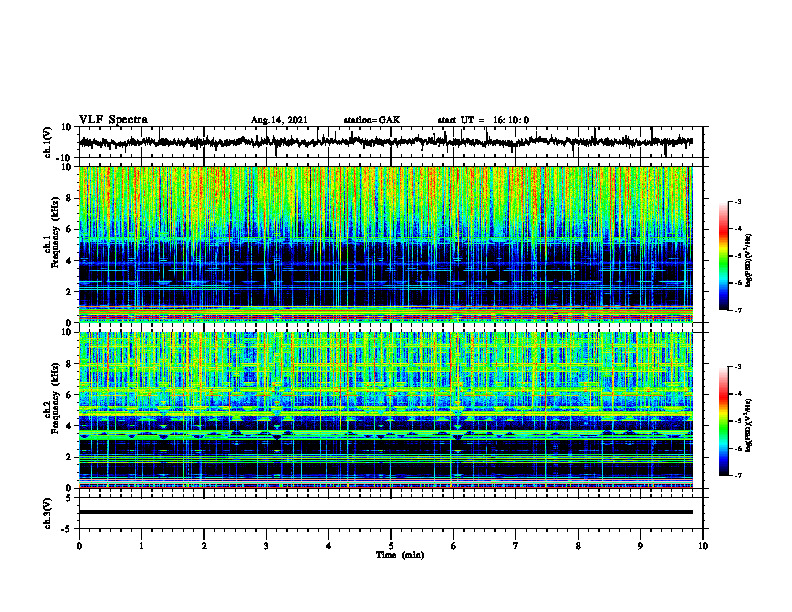The width and height of the screenshot is (792, 612).
Task: Select the ch.2 "Frequency (kHz)" axis title
Action: tap(55, 397)
